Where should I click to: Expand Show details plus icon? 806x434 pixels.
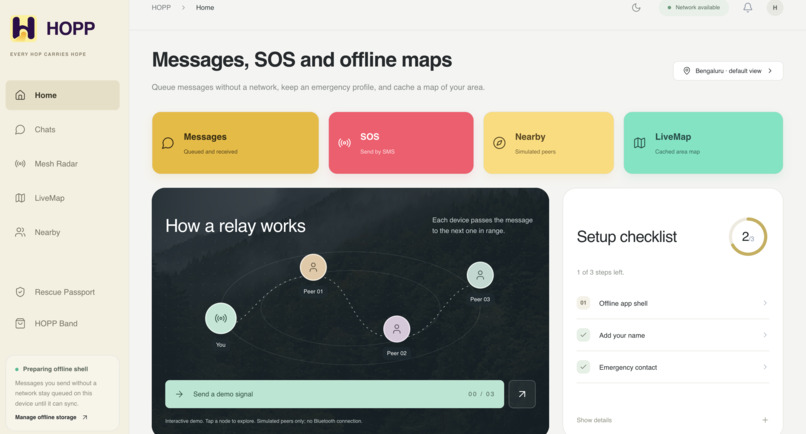click(765, 420)
